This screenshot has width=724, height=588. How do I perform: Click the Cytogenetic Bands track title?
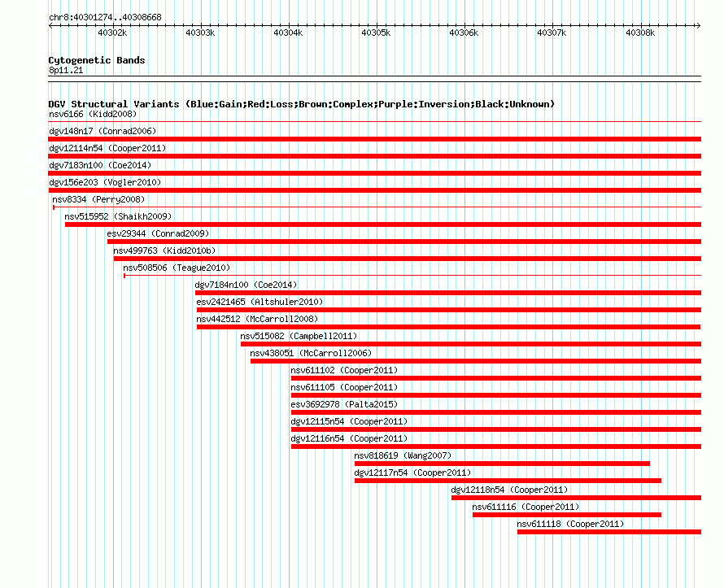tap(97, 60)
